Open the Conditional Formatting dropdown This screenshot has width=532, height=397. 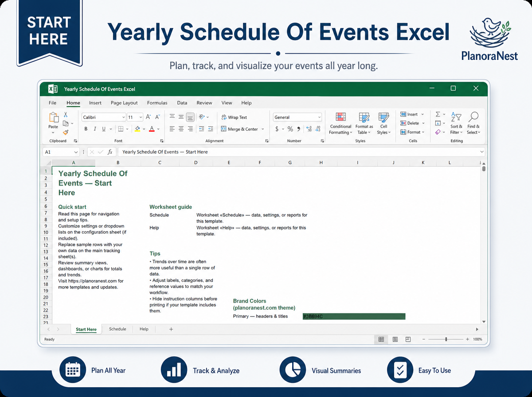pos(340,123)
